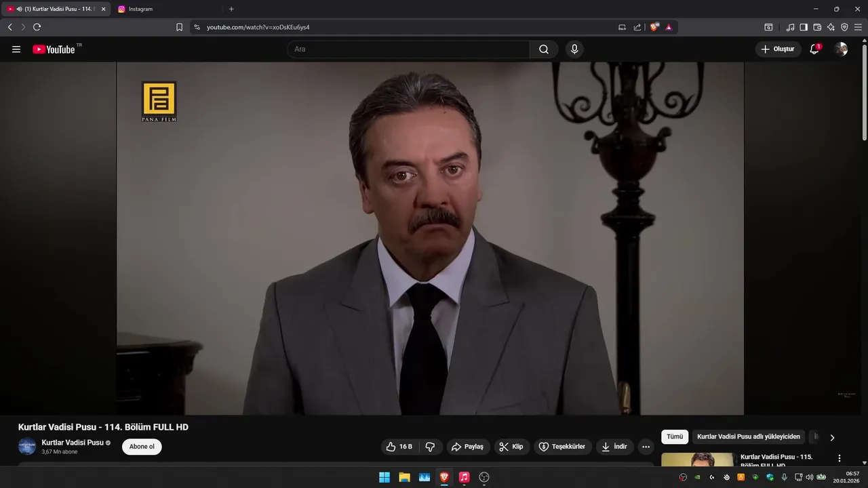The image size is (868, 488).
Task: Start voice search with microphone icon
Action: coord(574,49)
